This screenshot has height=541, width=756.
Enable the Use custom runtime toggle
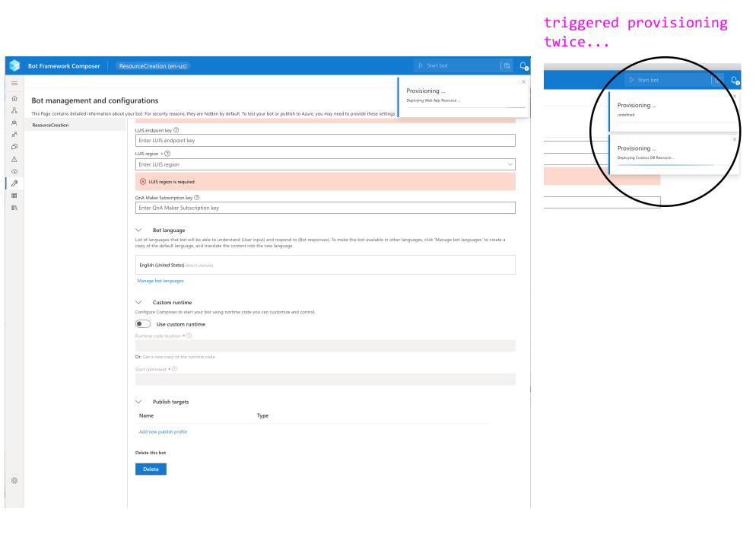tap(142, 323)
